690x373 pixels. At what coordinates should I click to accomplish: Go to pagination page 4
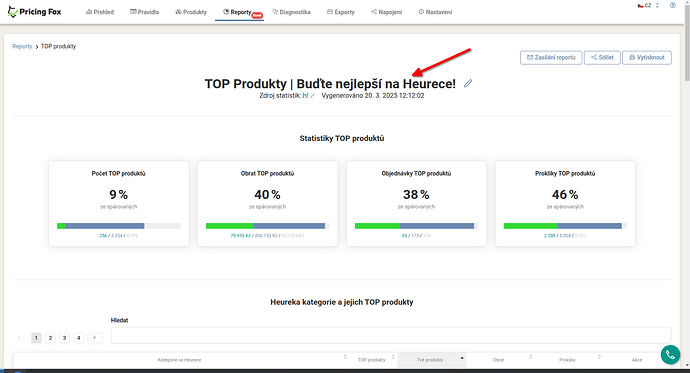(78, 338)
